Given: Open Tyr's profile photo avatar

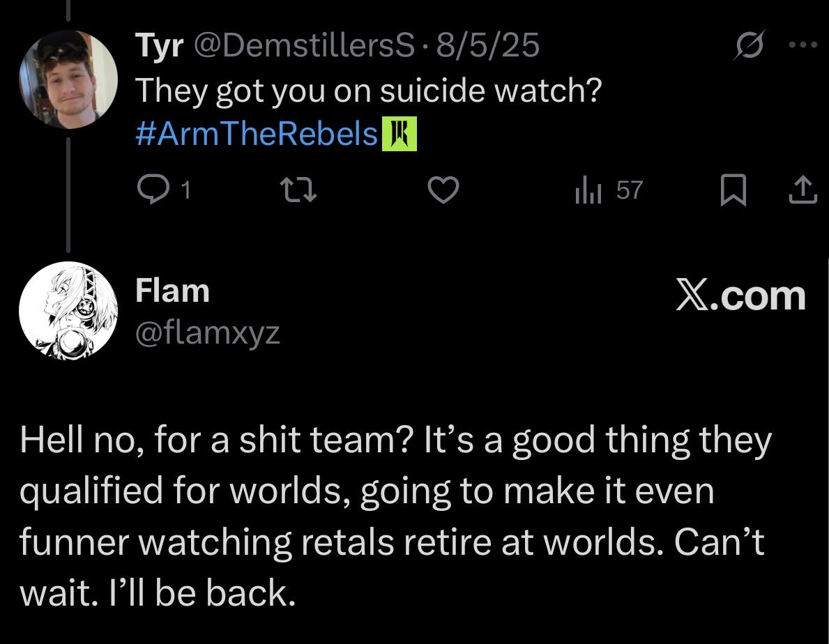Looking at the screenshot, I should tap(68, 80).
